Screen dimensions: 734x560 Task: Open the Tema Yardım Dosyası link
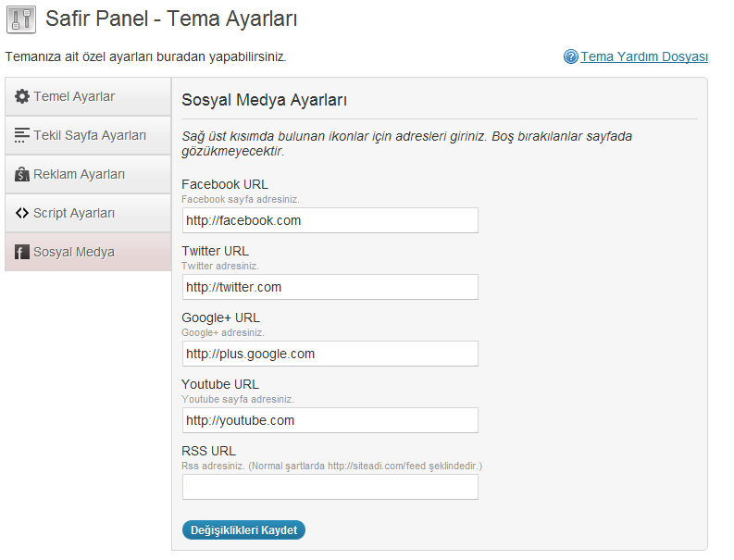643,56
